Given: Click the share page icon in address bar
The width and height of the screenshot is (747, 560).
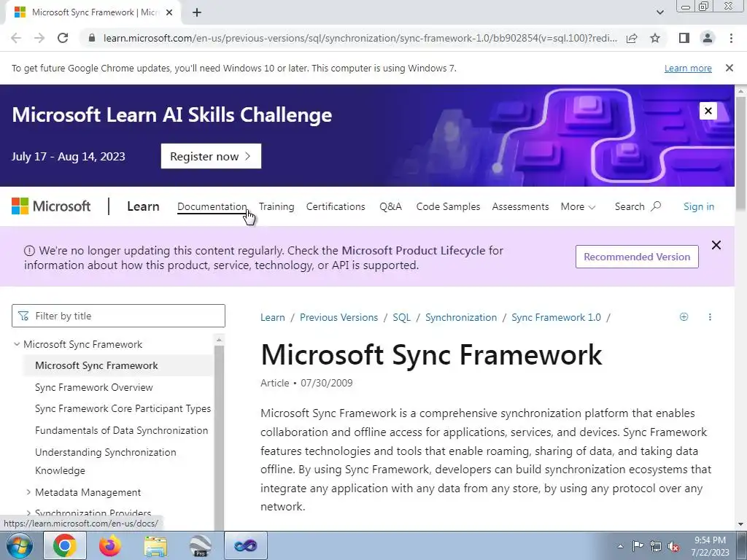Looking at the screenshot, I should (x=632, y=38).
